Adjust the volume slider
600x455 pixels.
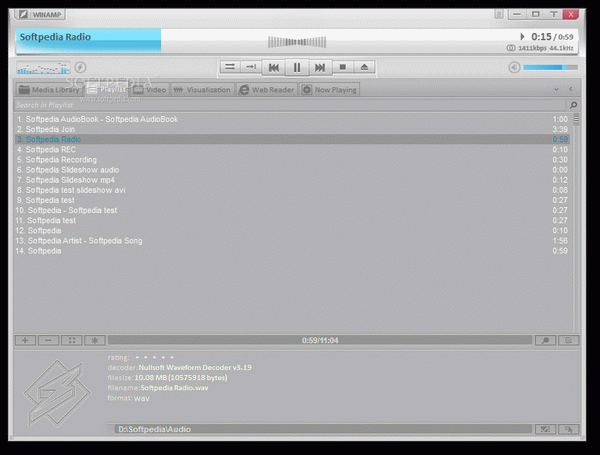pos(551,67)
